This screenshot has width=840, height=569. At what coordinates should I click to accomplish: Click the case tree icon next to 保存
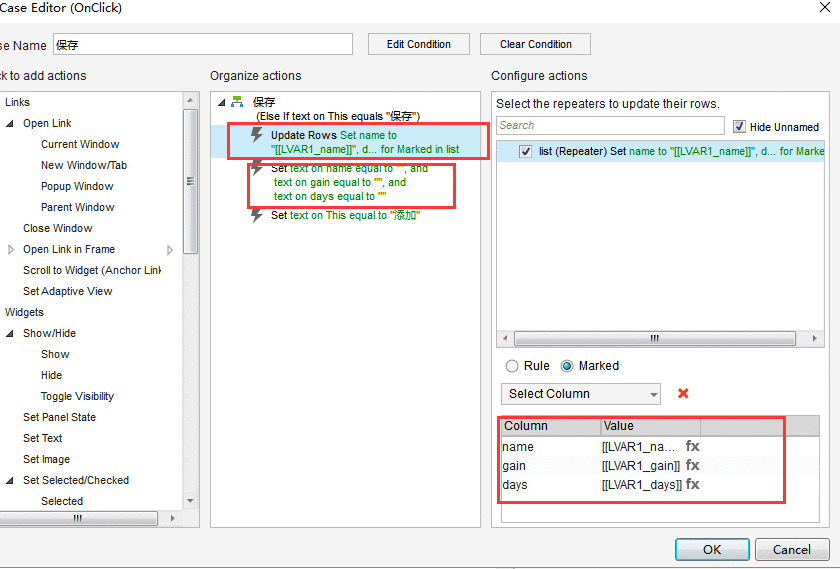[237, 102]
